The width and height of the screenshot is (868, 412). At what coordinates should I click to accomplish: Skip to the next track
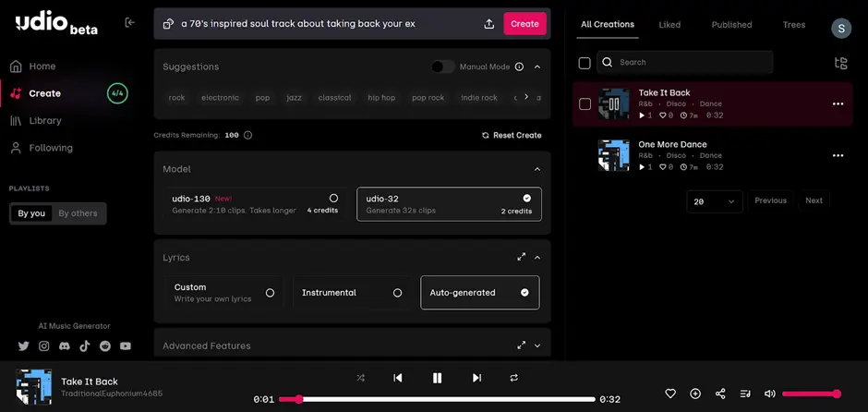point(476,378)
